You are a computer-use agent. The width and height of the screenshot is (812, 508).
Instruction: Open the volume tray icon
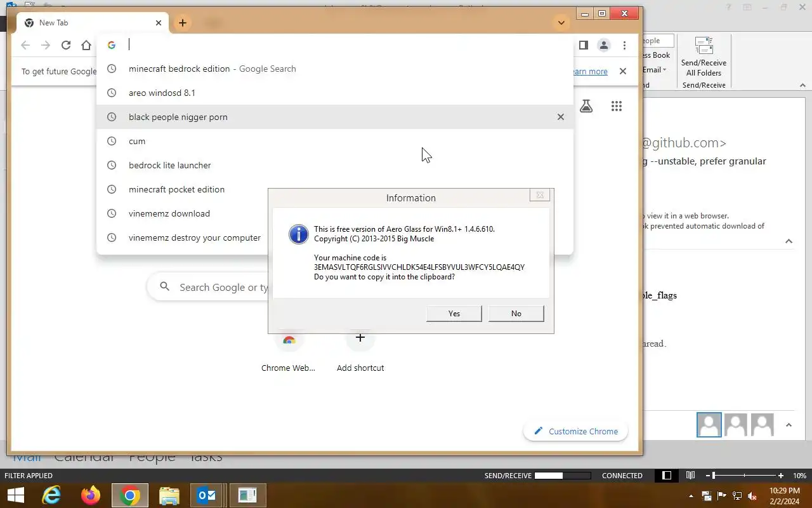click(752, 496)
